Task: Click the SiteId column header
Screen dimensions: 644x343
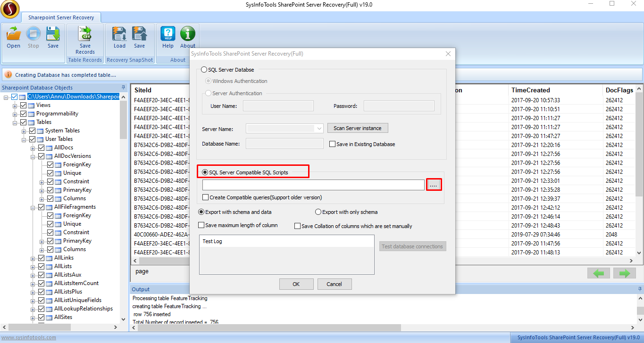Action: click(143, 90)
